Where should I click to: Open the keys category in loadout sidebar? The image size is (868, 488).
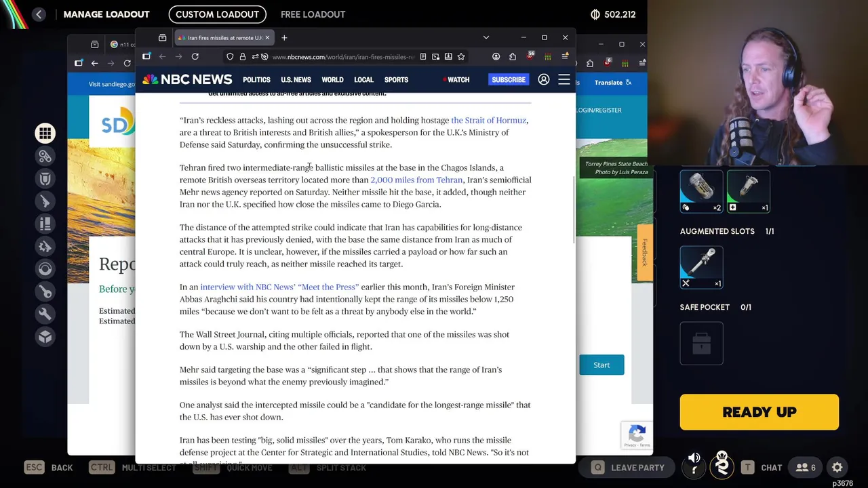pyautogui.click(x=45, y=291)
